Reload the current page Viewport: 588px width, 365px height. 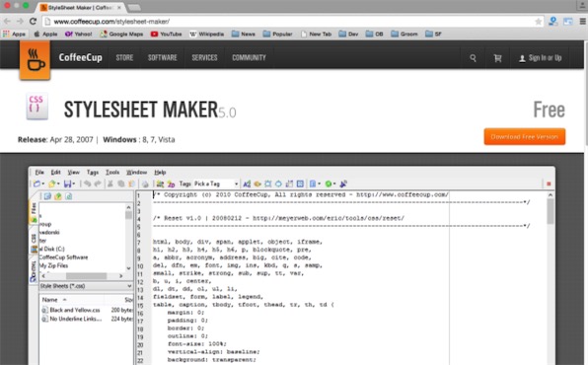(33, 22)
